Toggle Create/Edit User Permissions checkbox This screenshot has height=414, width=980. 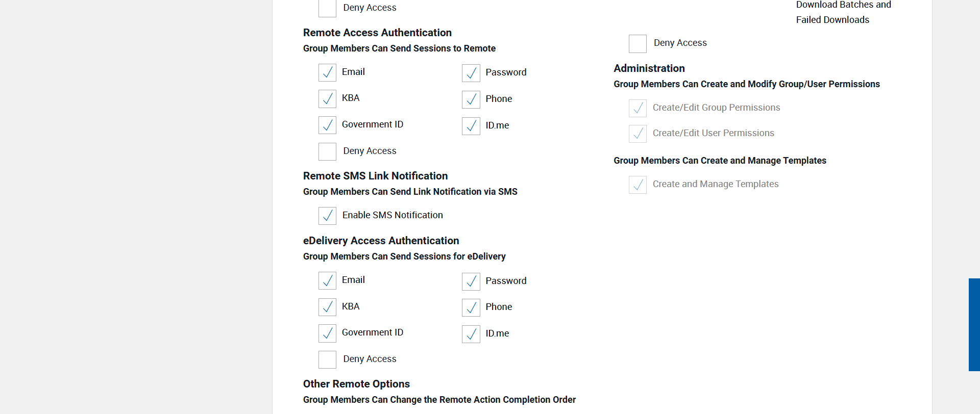[638, 134]
